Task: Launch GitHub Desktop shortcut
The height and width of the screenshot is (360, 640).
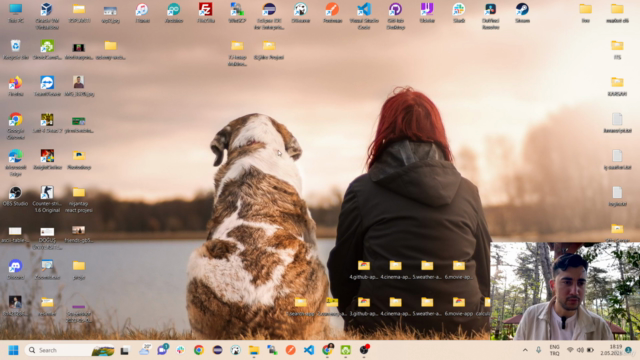Action: pos(396,16)
